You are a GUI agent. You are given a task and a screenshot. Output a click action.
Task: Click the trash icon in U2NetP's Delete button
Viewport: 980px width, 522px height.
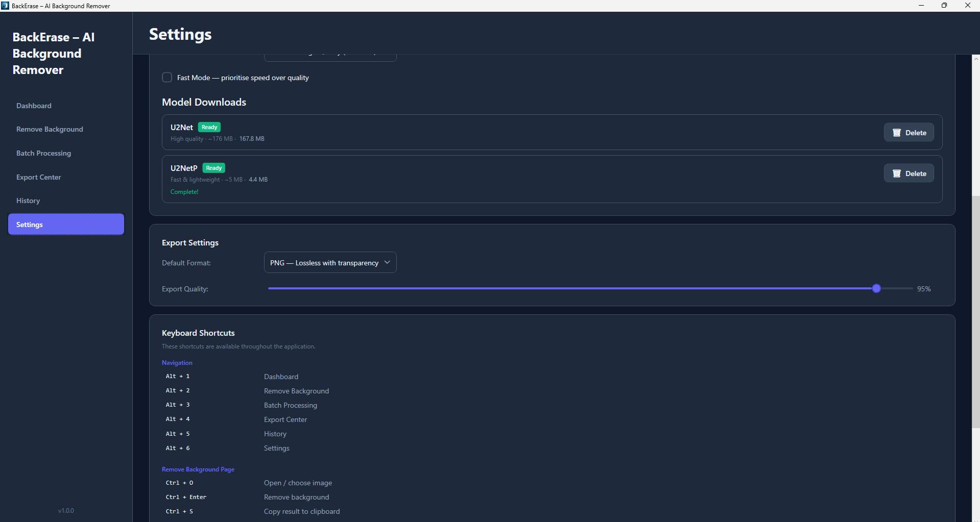[896, 173]
